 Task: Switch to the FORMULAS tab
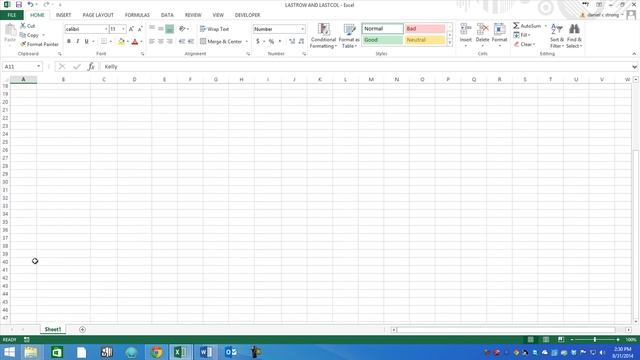pos(137,15)
